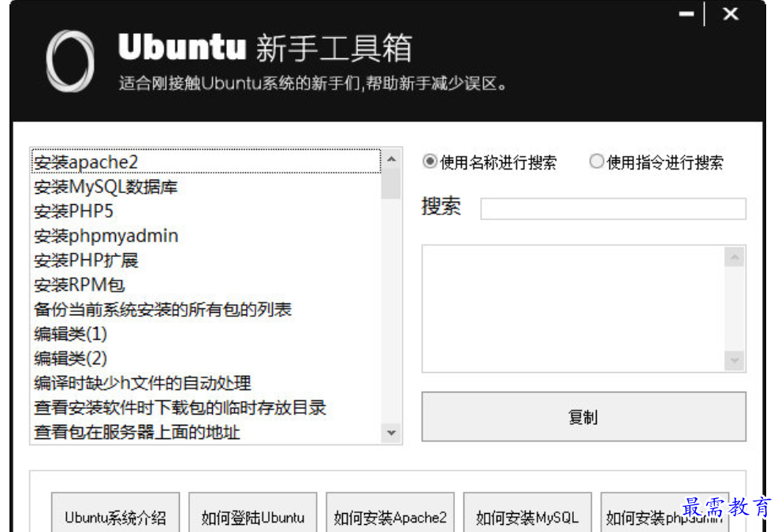The width and height of the screenshot is (778, 532).
Task: Select 安装apache2 in the list
Action: pos(206,162)
